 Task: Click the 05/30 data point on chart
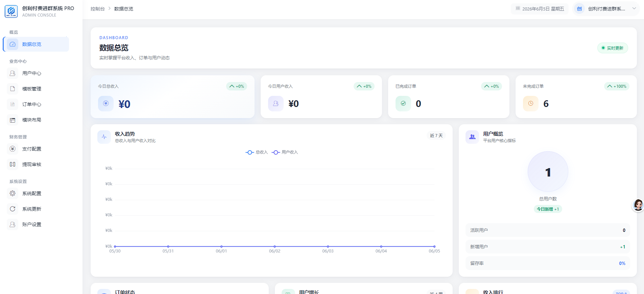coord(115,246)
